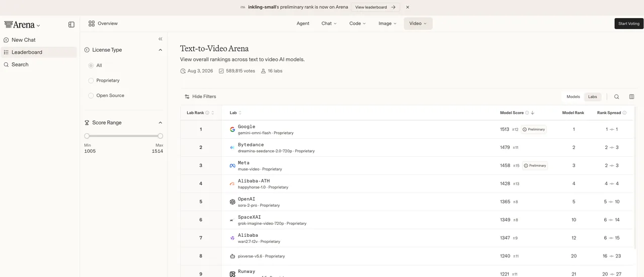
Task: Click the Hide Filters button
Action: pyautogui.click(x=200, y=97)
